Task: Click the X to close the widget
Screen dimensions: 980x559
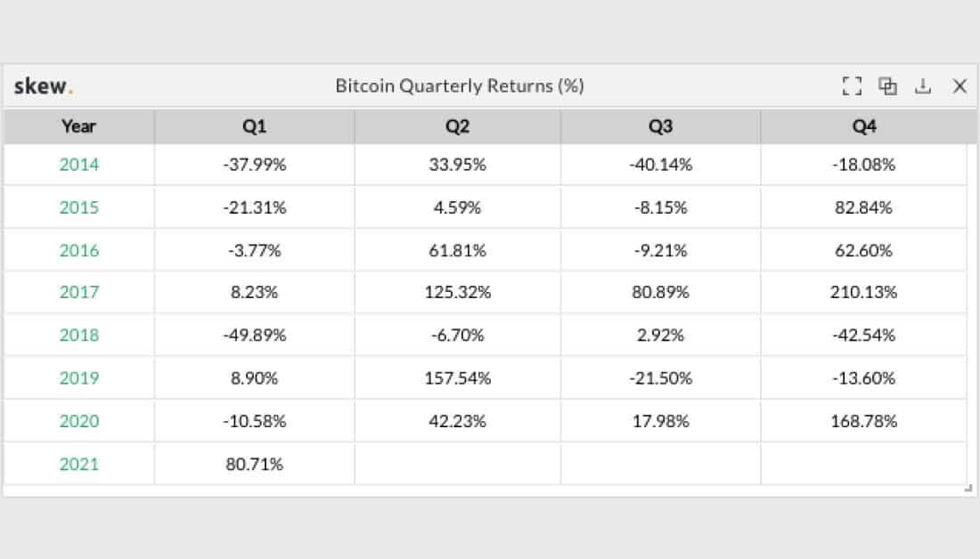Action: coord(960,85)
